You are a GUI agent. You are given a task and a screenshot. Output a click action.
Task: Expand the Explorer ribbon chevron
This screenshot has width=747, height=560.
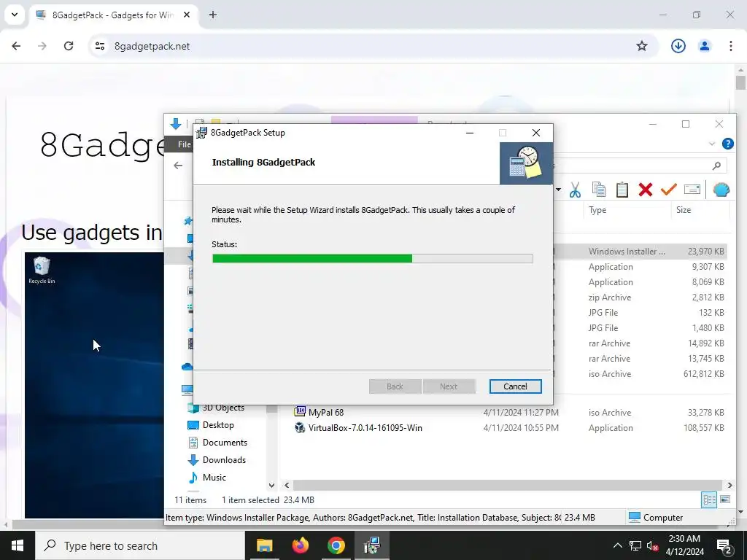pyautogui.click(x=712, y=144)
